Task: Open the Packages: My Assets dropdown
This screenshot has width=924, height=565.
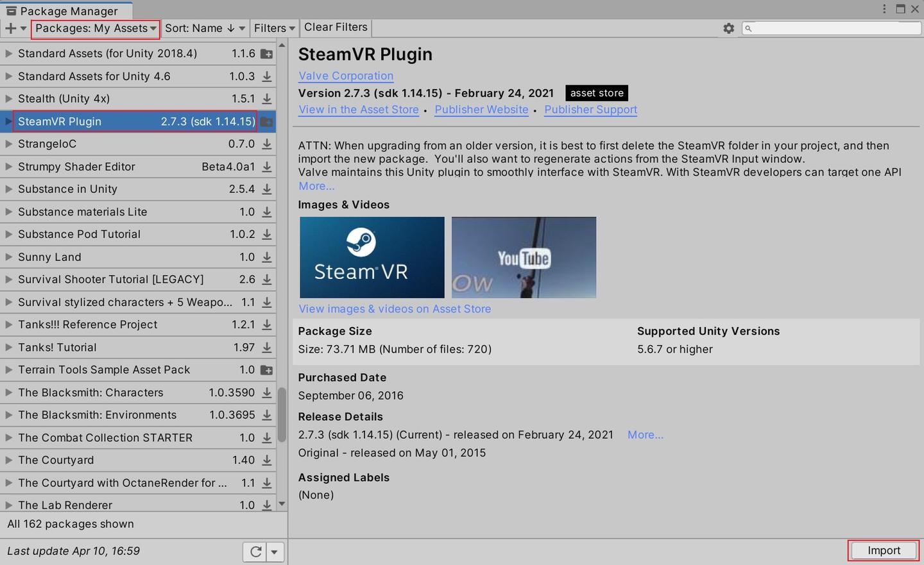Action: click(94, 28)
